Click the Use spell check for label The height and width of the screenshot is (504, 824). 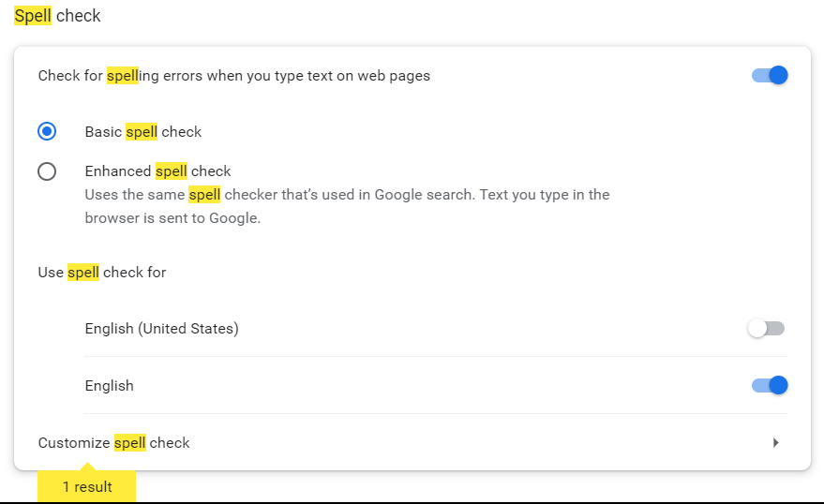(x=102, y=272)
